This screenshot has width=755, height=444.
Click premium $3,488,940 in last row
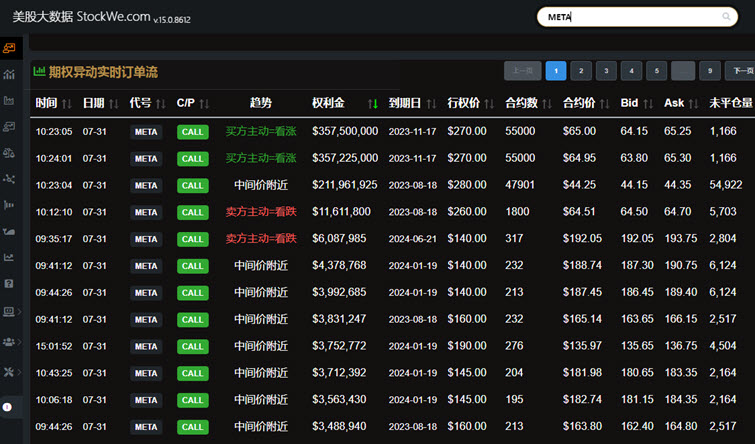(x=339, y=426)
